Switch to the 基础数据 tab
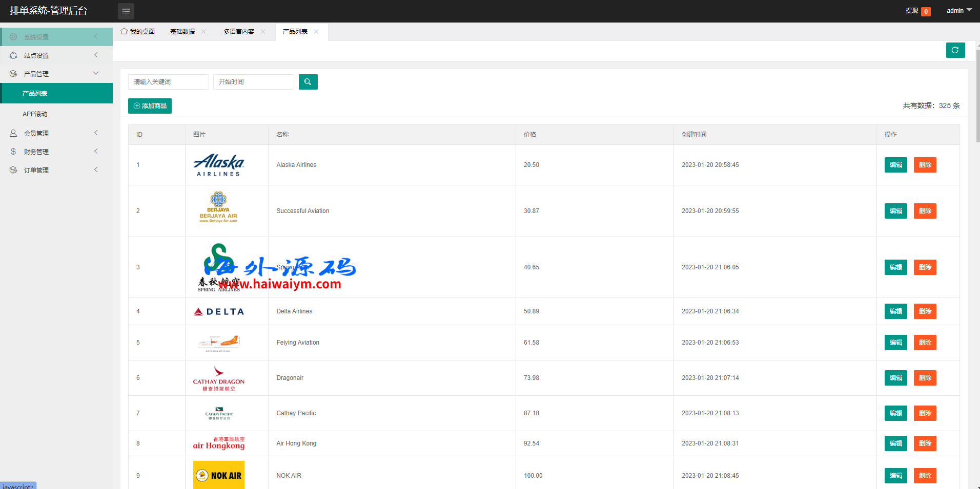Viewport: 980px width, 489px height. [182, 32]
